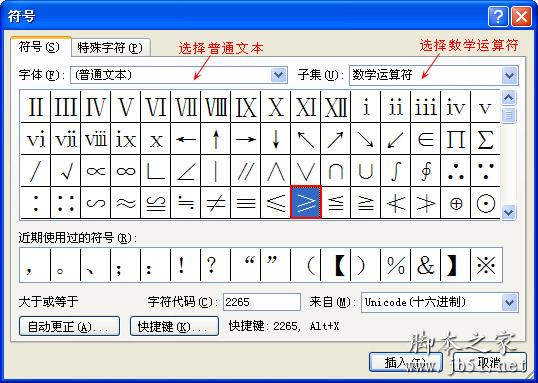Choose the circled plus ⊕ symbol
This screenshot has width=538, height=383.
[x=456, y=203]
